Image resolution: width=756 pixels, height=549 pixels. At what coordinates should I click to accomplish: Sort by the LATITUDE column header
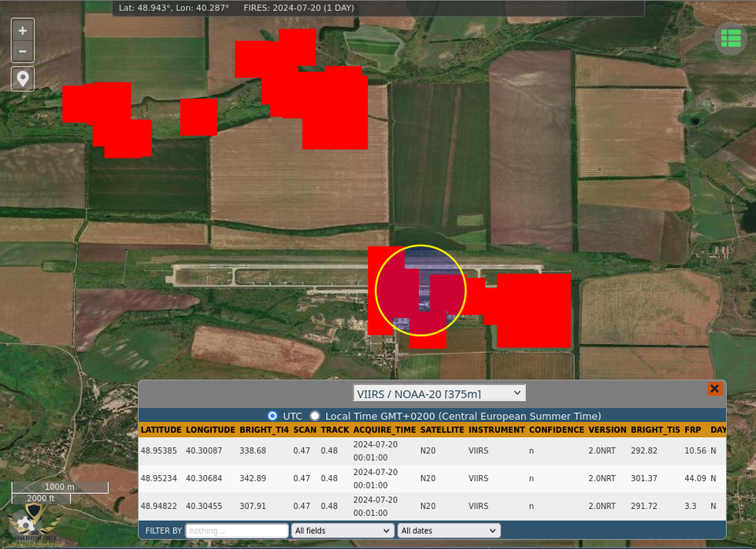[161, 430]
